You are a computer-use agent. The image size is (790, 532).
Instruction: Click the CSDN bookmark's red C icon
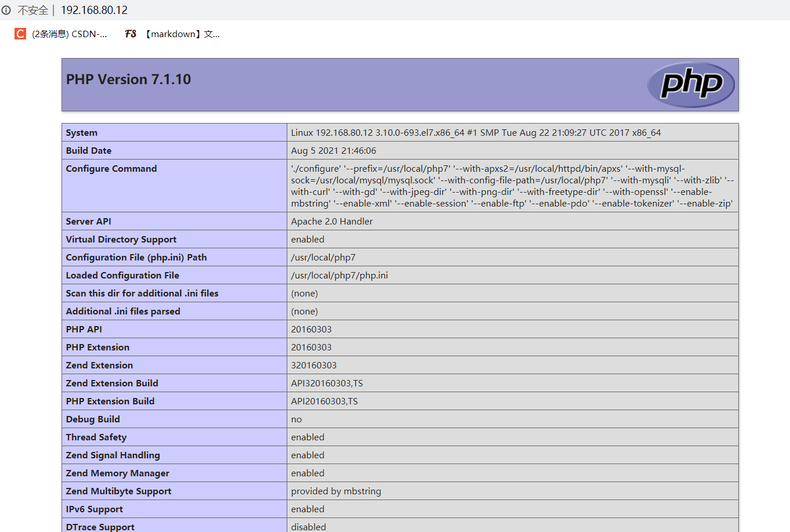click(20, 34)
